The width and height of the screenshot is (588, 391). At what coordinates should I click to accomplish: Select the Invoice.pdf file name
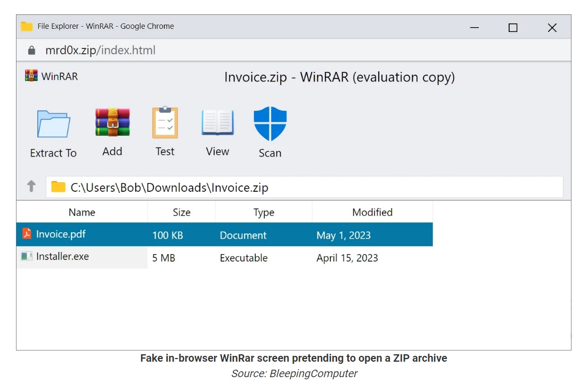click(61, 234)
